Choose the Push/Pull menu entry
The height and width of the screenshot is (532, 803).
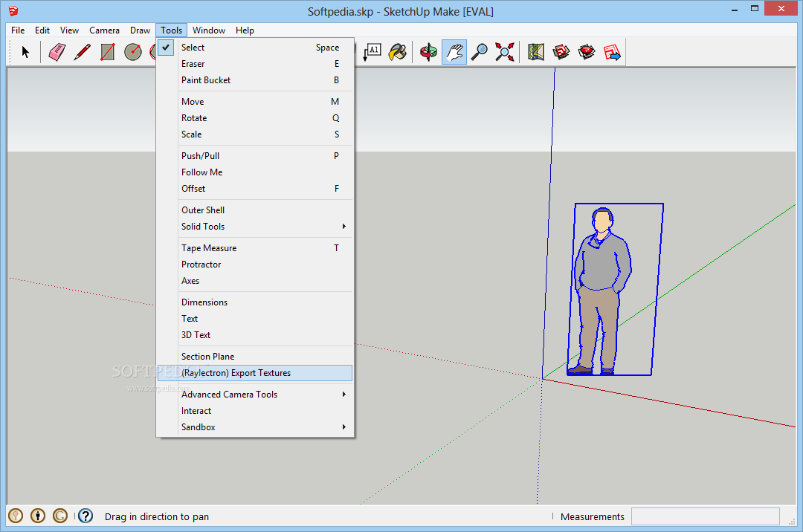click(255, 156)
